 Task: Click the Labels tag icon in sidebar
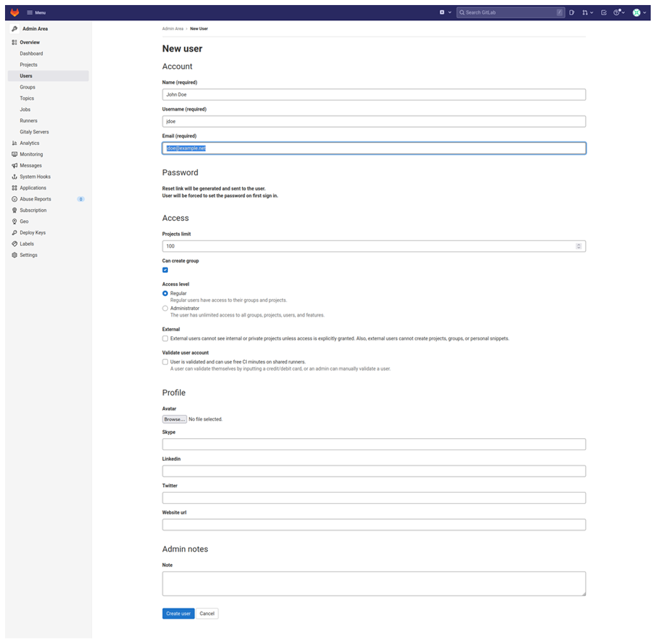(14, 244)
